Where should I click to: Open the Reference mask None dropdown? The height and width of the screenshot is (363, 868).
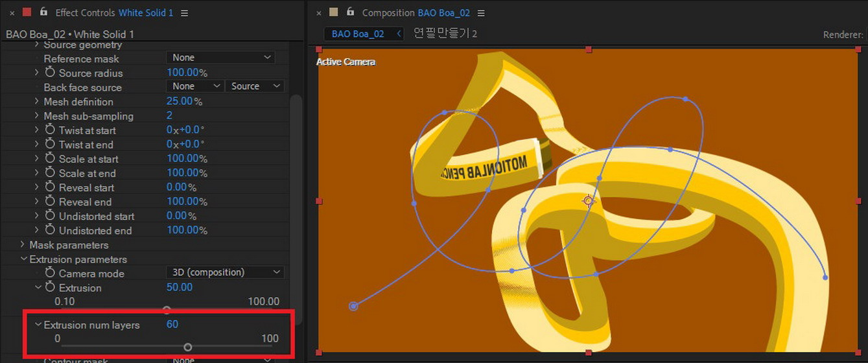point(220,58)
